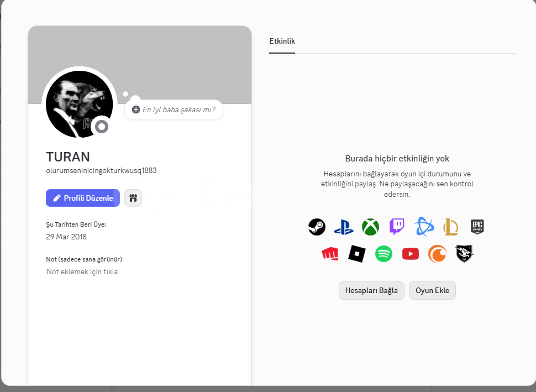Image resolution: width=536 pixels, height=392 pixels.
Task: Click Burada hiçbir etkinliğin yok heading
Action: pos(397,158)
